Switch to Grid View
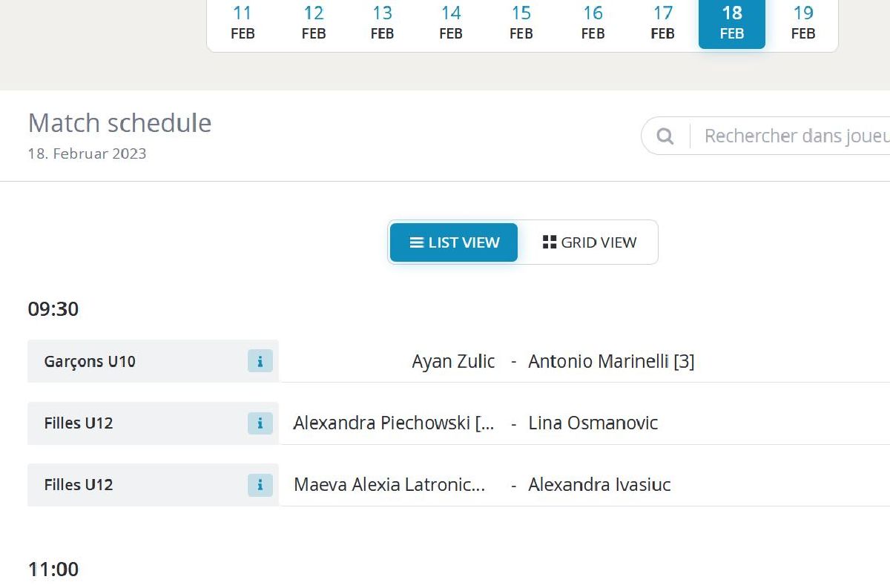The image size is (890, 588). [590, 242]
